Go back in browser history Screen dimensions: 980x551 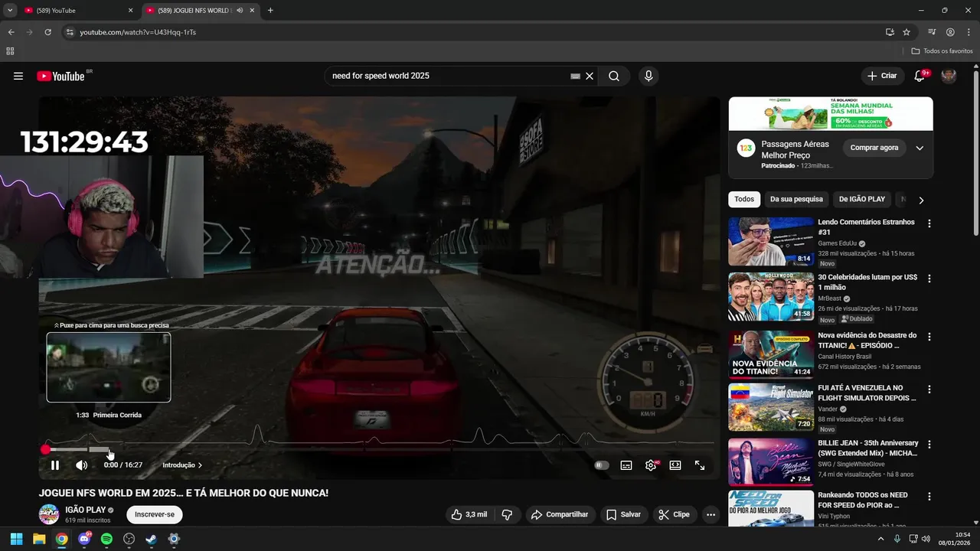(x=11, y=32)
